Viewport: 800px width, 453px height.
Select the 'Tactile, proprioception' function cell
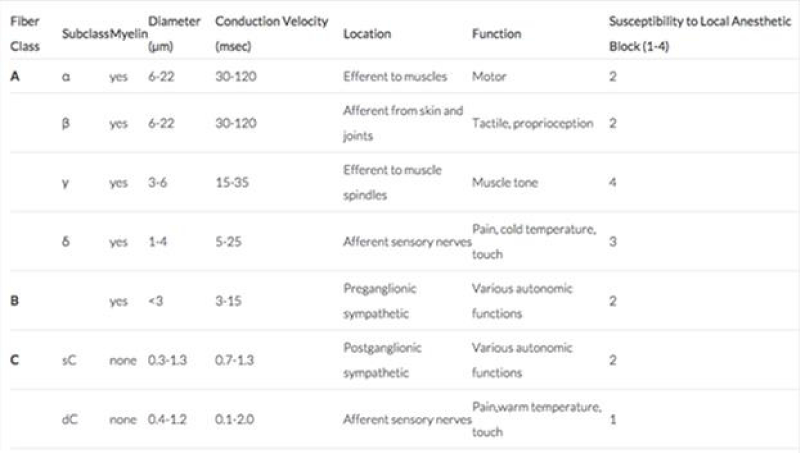pos(533,123)
